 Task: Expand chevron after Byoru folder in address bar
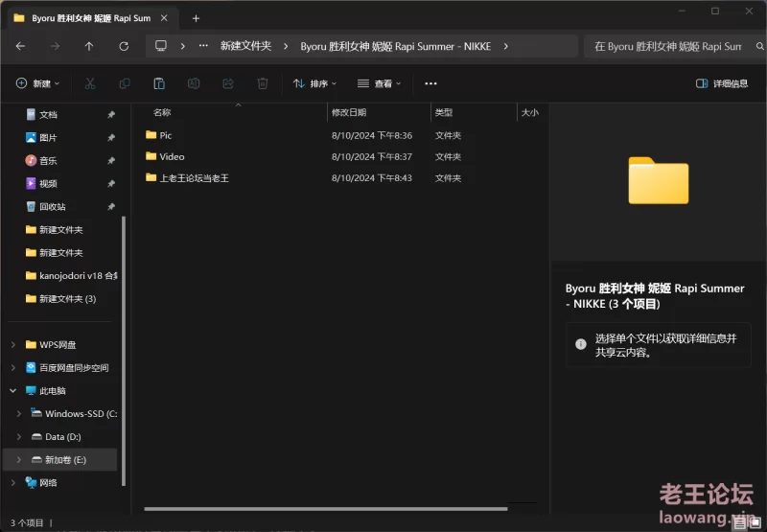click(506, 46)
